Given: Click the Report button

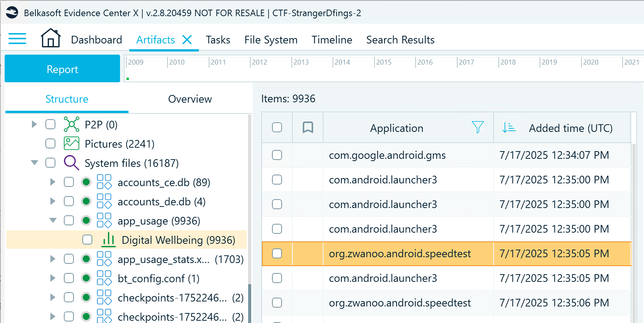Looking at the screenshot, I should coord(62,68).
